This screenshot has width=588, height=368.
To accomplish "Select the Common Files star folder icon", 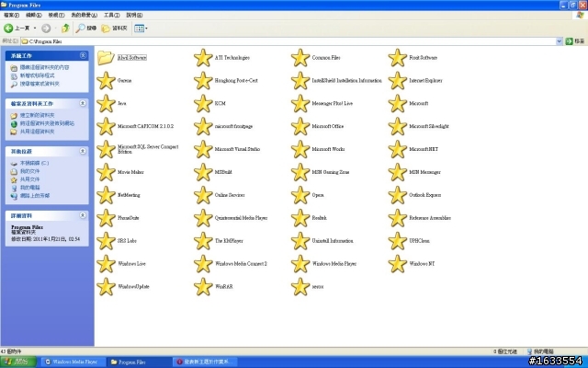I will pyautogui.click(x=300, y=58).
